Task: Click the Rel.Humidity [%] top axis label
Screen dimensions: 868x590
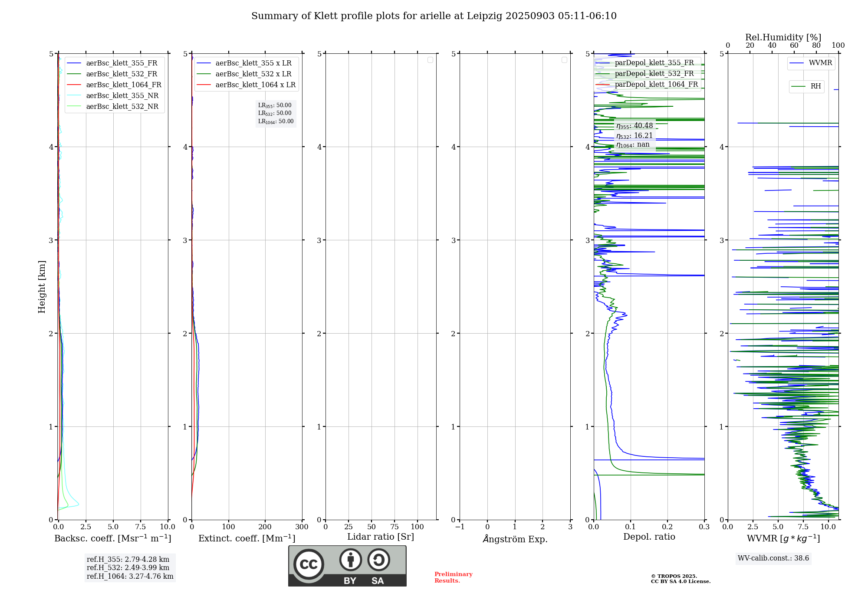Action: point(783,37)
